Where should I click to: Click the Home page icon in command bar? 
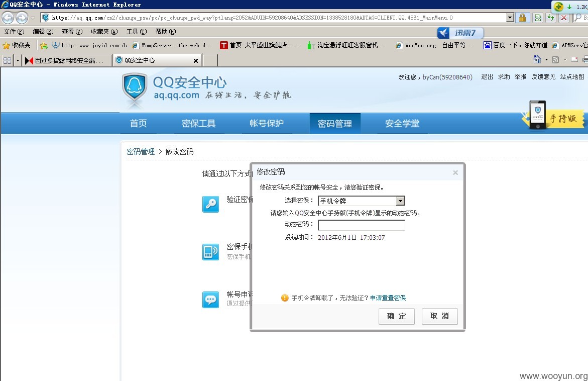coord(537,59)
